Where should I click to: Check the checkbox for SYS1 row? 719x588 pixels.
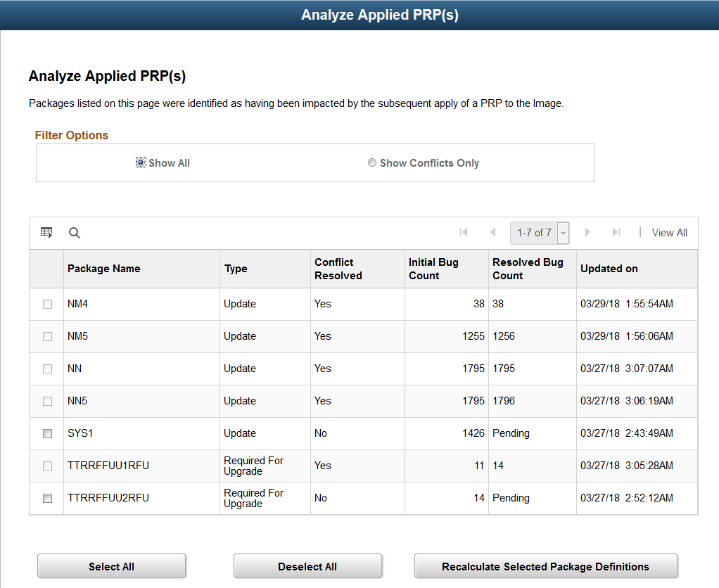point(46,433)
